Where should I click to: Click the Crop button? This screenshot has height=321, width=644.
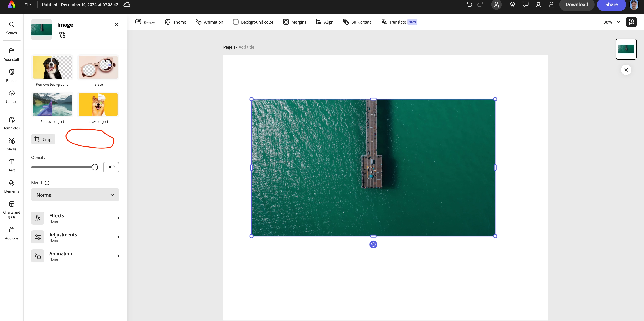[43, 139]
